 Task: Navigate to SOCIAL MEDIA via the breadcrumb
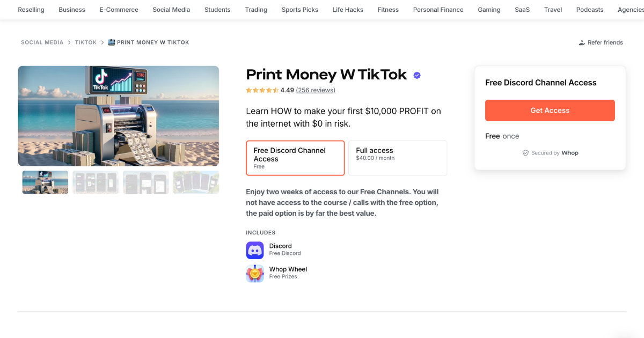click(x=42, y=42)
